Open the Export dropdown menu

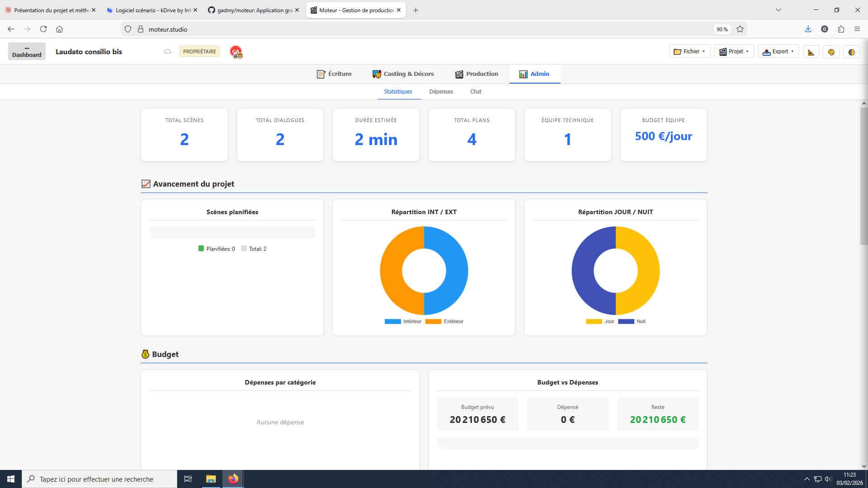(x=778, y=52)
